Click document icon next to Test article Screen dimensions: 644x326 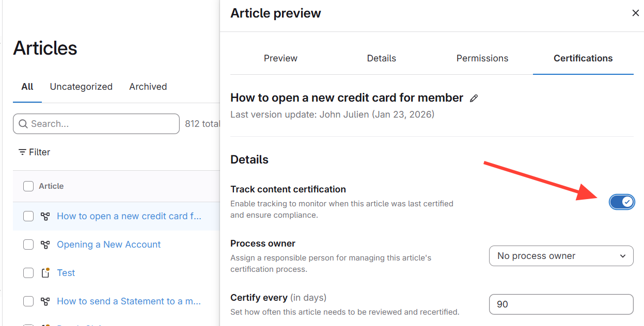pos(45,273)
